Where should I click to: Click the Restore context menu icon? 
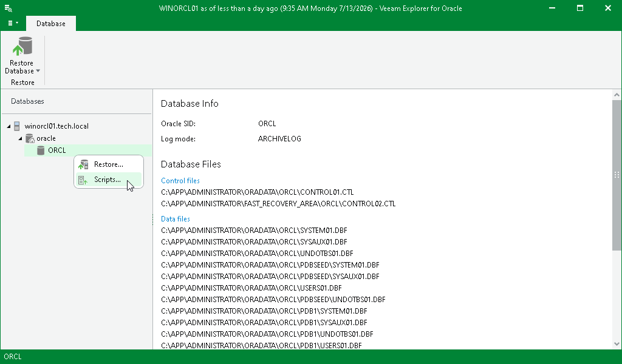click(83, 164)
